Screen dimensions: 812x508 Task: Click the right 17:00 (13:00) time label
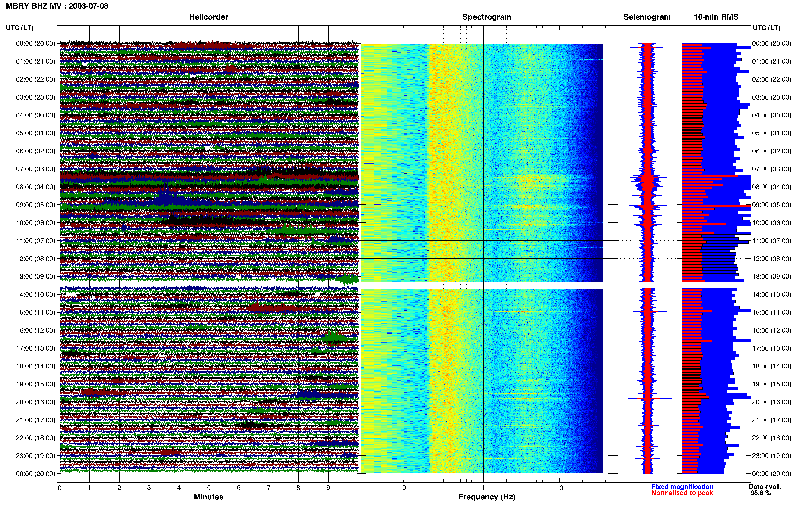(x=772, y=348)
